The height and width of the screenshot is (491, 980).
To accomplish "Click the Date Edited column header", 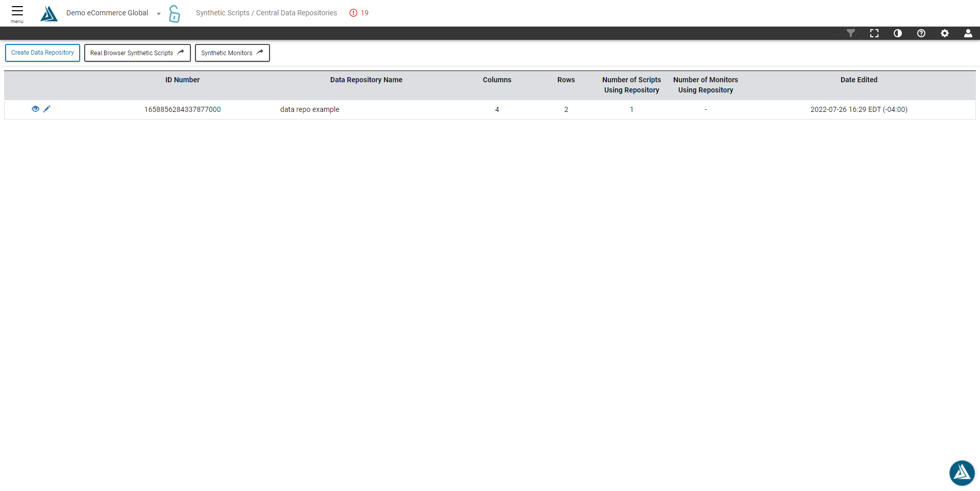I will [x=859, y=80].
